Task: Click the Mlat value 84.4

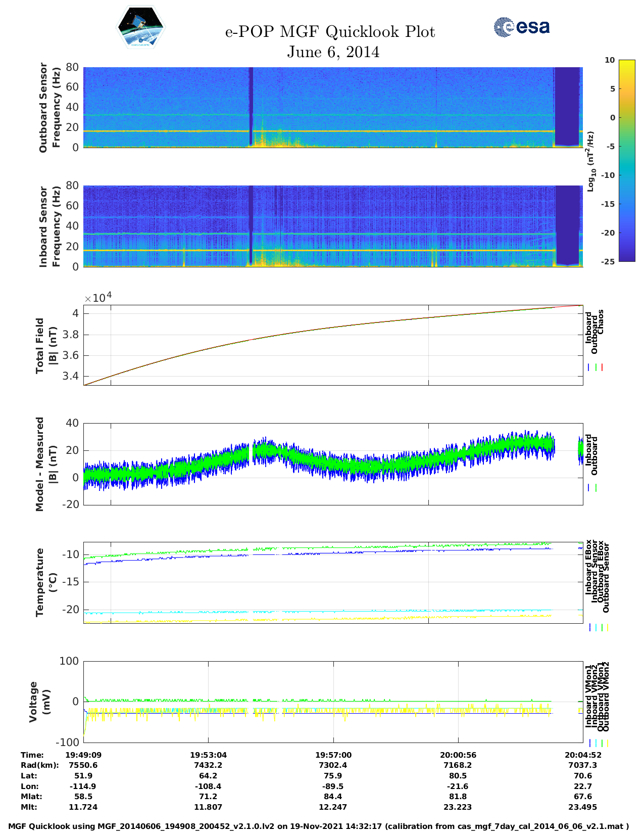Action: [333, 797]
